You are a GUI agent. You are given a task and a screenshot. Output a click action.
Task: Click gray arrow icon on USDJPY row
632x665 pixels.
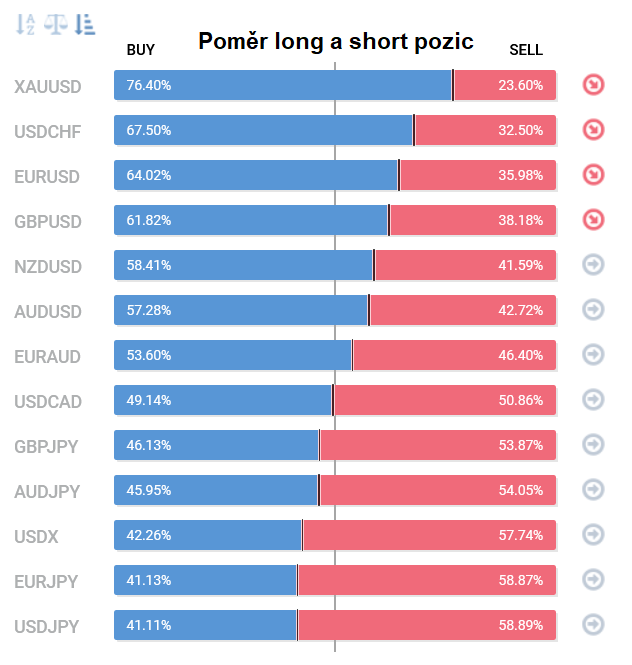pyautogui.click(x=593, y=625)
